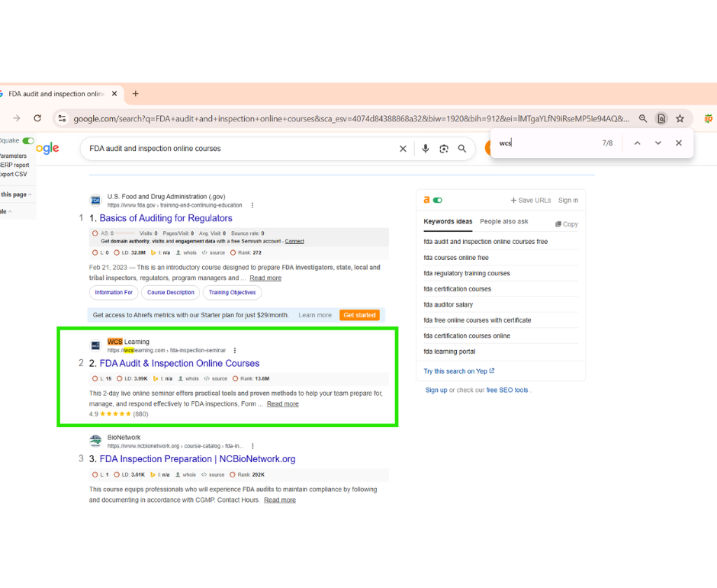Start voice search with microphone icon
717x588 pixels.
426,149
